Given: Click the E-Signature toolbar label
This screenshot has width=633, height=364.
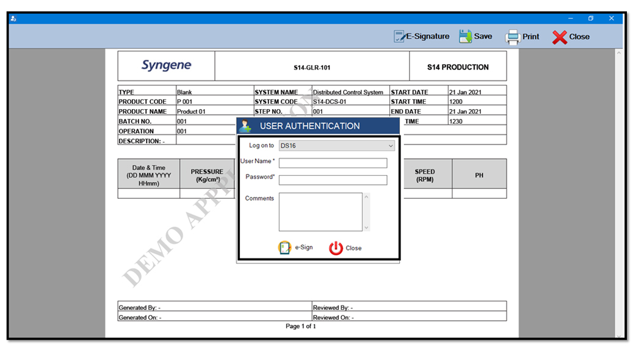Looking at the screenshot, I should click(427, 37).
